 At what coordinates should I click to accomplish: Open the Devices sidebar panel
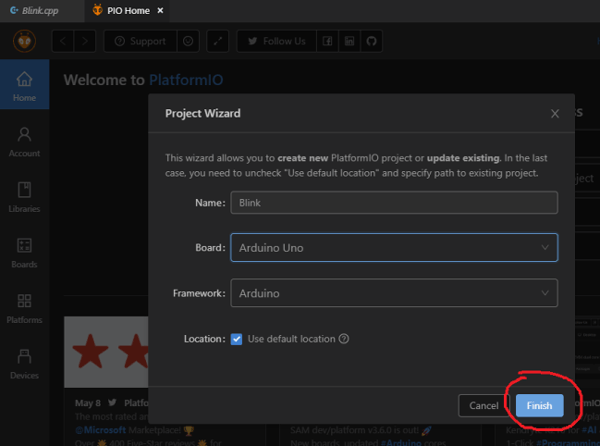pos(24,362)
